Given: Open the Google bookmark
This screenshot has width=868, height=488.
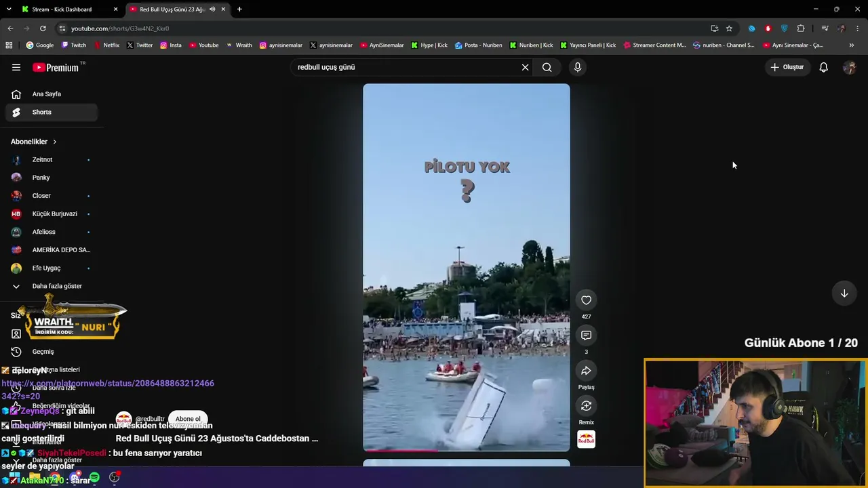Looking at the screenshot, I should 39,45.
